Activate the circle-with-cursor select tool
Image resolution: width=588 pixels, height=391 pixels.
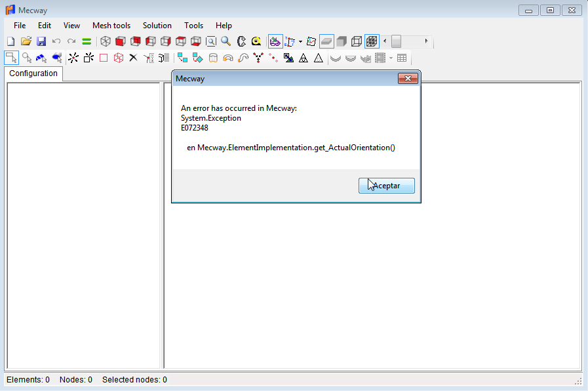27,58
